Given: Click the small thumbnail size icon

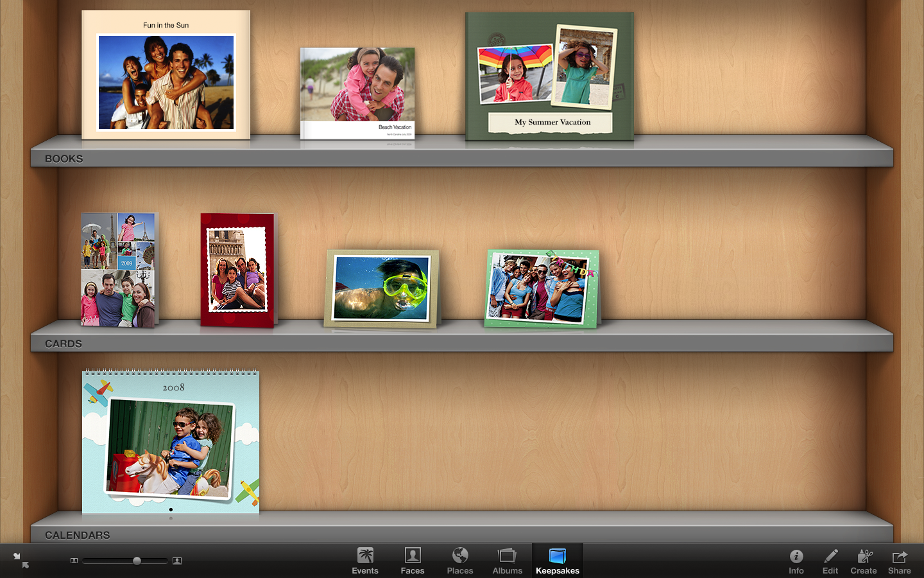Looking at the screenshot, I should point(74,561).
